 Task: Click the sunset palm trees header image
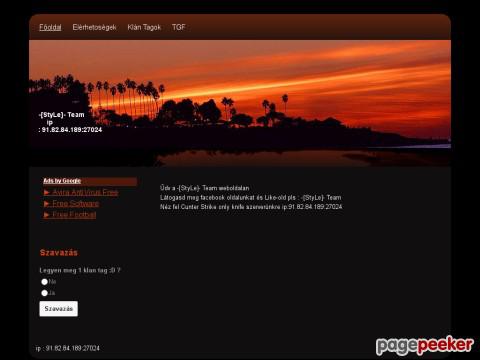pyautogui.click(x=240, y=103)
